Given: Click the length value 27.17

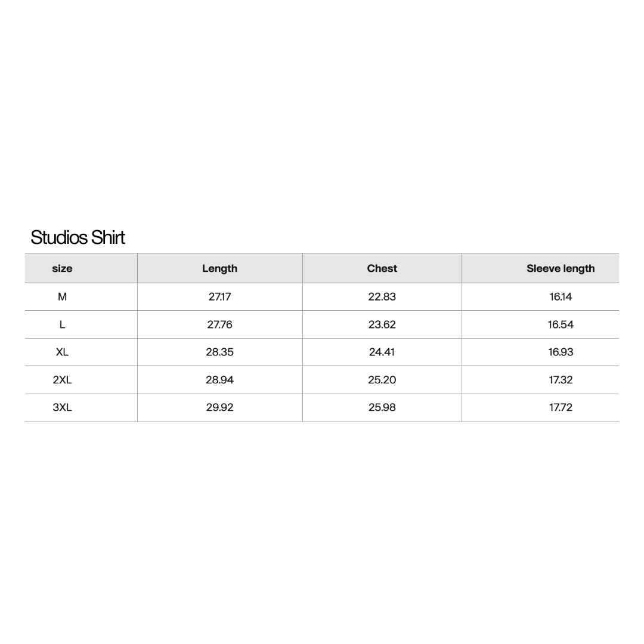Looking at the screenshot, I should point(219,296).
